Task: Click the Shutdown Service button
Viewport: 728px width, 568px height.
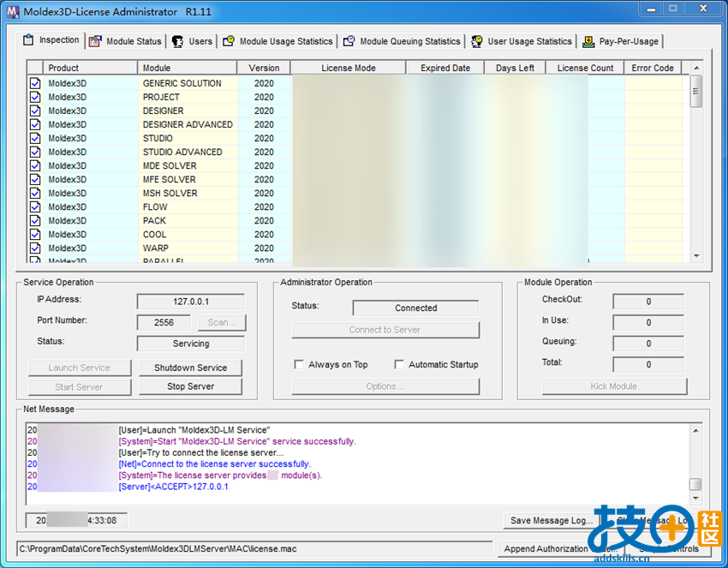Action: (x=190, y=368)
